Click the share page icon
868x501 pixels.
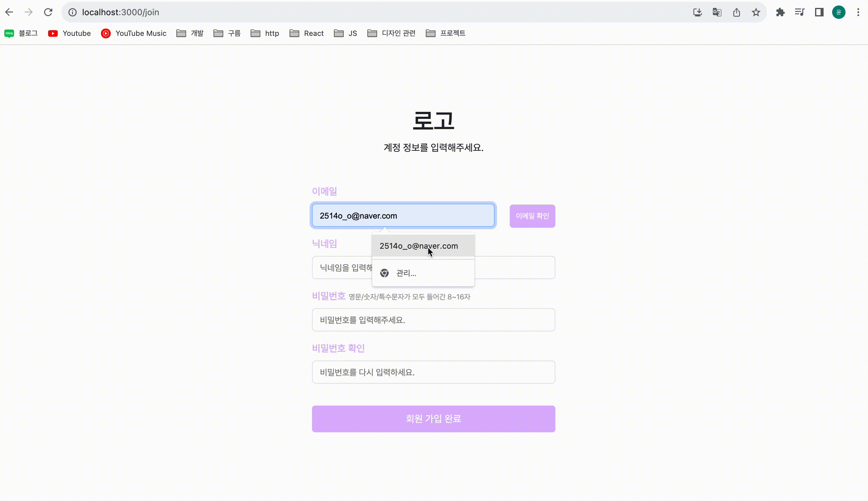point(737,12)
